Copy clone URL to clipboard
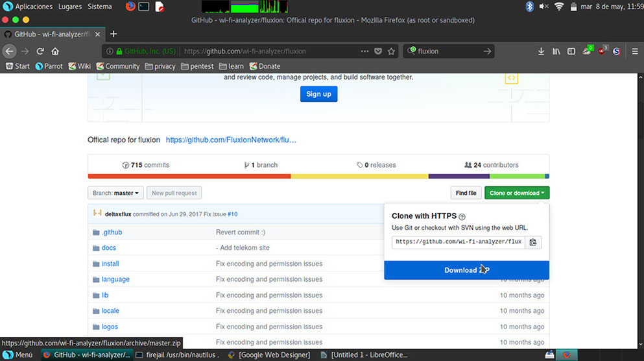 click(533, 242)
